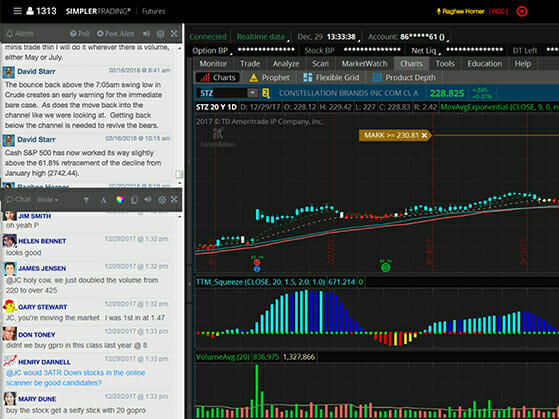Open Alerts panel settings gear
This screenshot has width=559, height=419.
tap(160, 34)
